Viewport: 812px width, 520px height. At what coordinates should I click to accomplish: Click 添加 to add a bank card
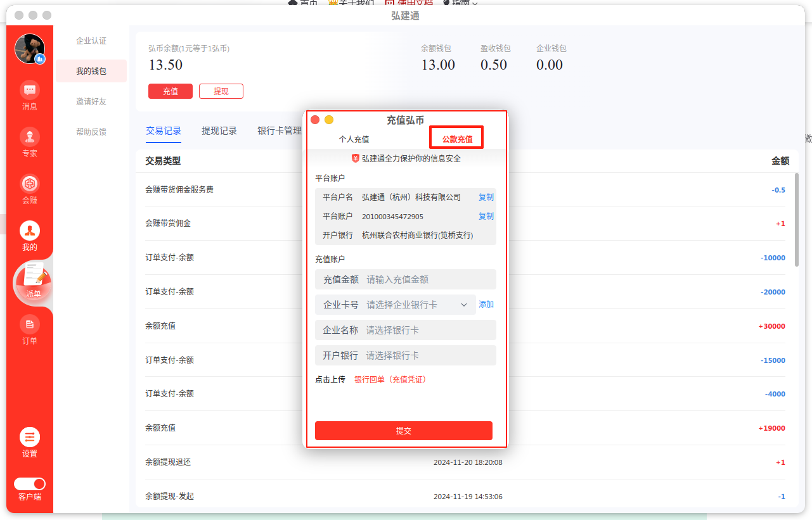coord(486,305)
